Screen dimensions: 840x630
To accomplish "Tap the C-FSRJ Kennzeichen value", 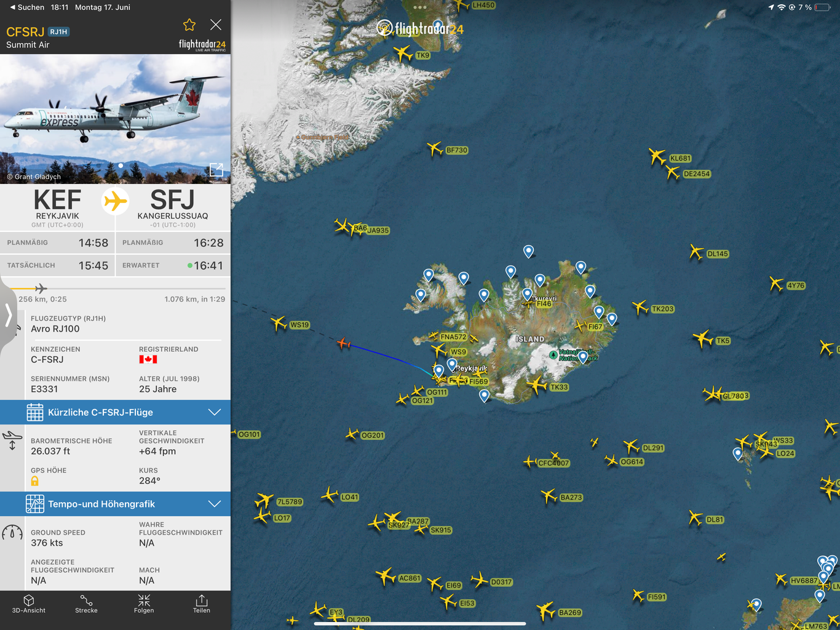I will click(47, 359).
